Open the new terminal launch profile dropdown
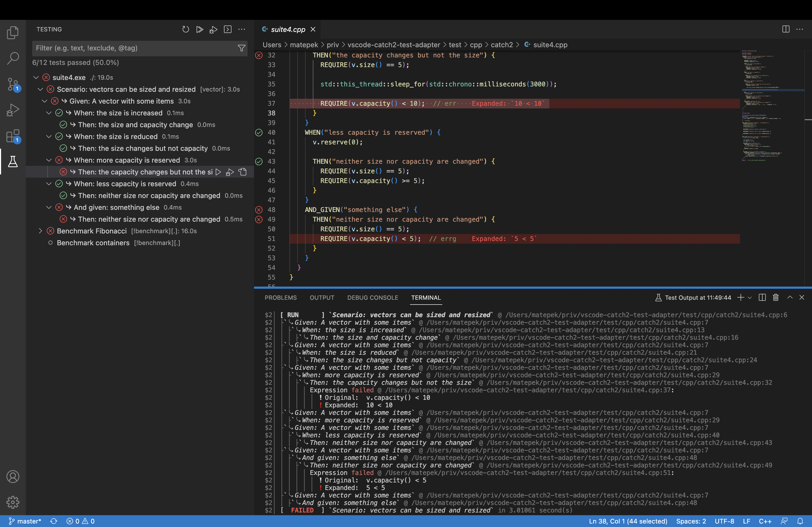 click(x=749, y=297)
